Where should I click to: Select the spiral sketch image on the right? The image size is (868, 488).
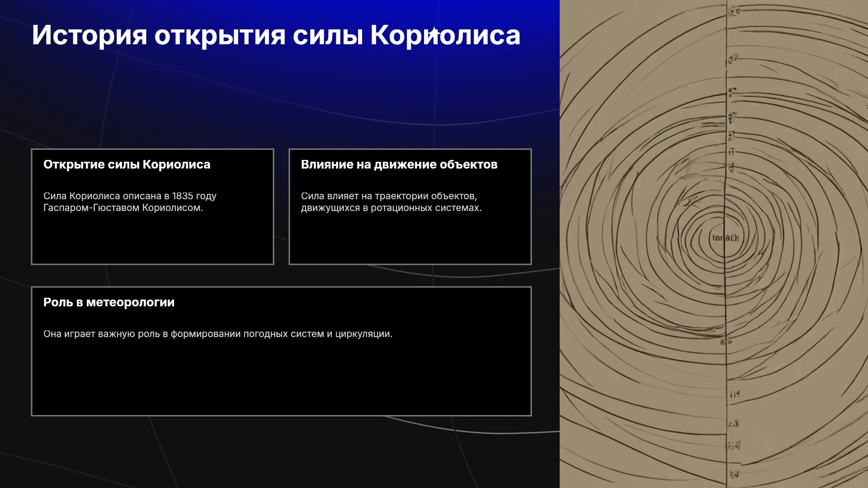(714, 244)
